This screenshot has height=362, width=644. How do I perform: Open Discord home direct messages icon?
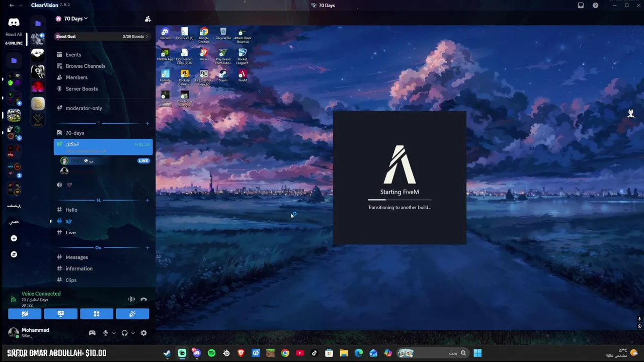point(14,22)
